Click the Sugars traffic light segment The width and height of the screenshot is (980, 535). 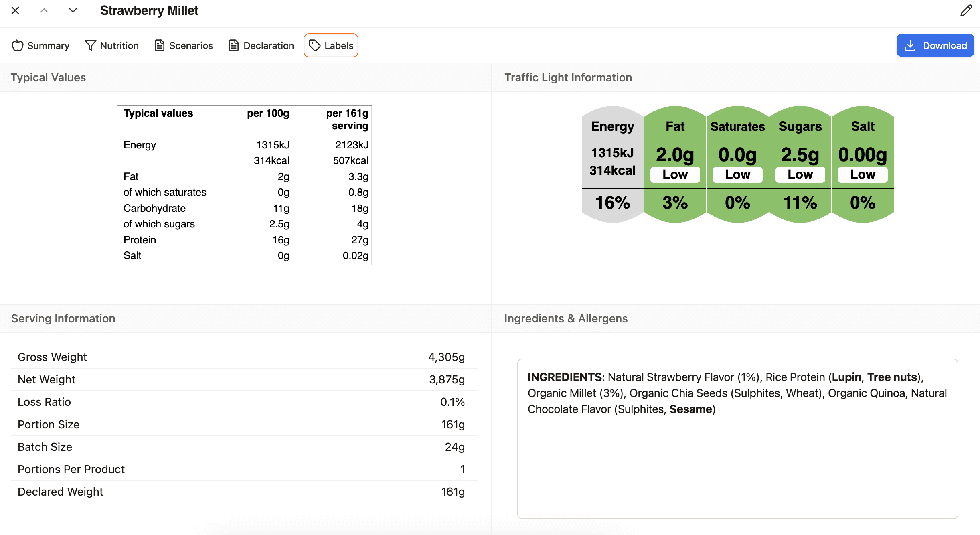click(x=800, y=164)
